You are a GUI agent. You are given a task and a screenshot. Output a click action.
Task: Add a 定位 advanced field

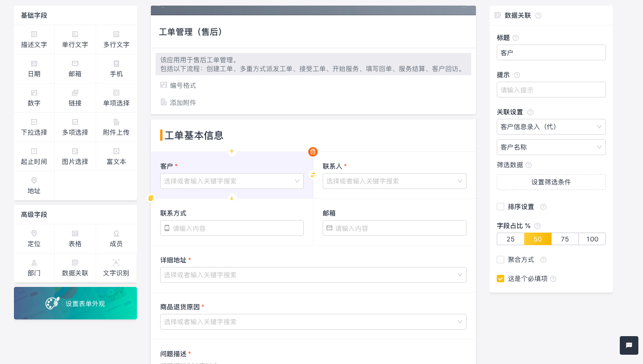(x=34, y=239)
